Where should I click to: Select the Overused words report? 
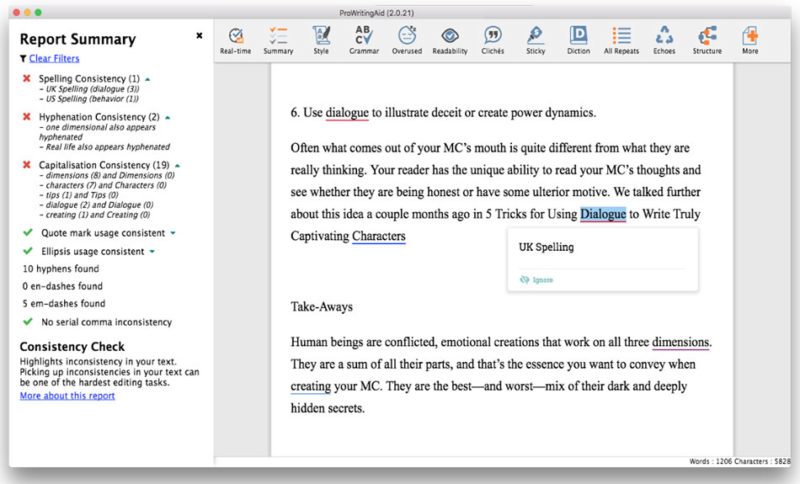coord(406,39)
